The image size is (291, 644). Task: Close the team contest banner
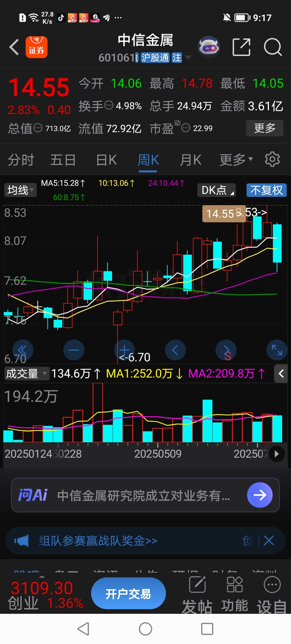click(x=269, y=541)
